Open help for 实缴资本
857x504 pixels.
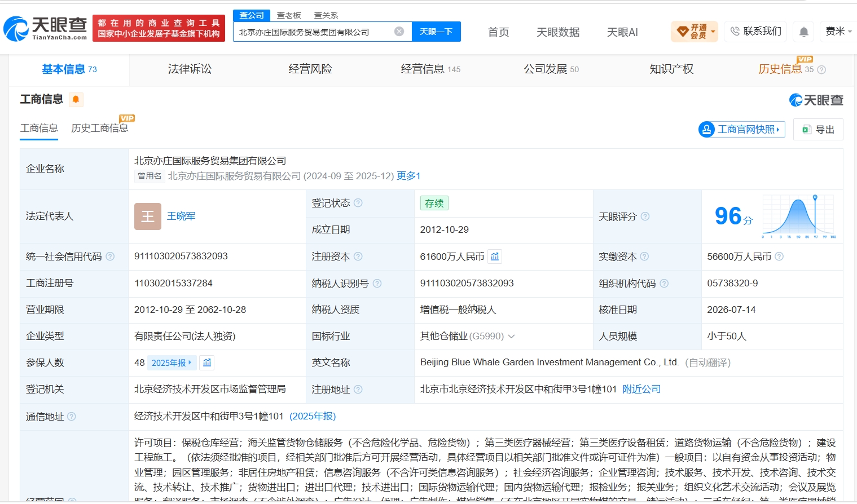[644, 257]
